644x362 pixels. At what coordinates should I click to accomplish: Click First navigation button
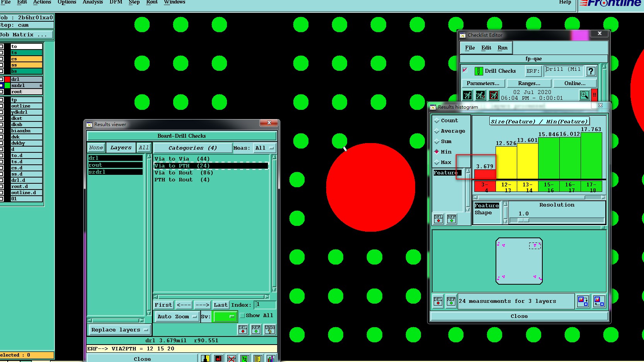click(x=164, y=305)
